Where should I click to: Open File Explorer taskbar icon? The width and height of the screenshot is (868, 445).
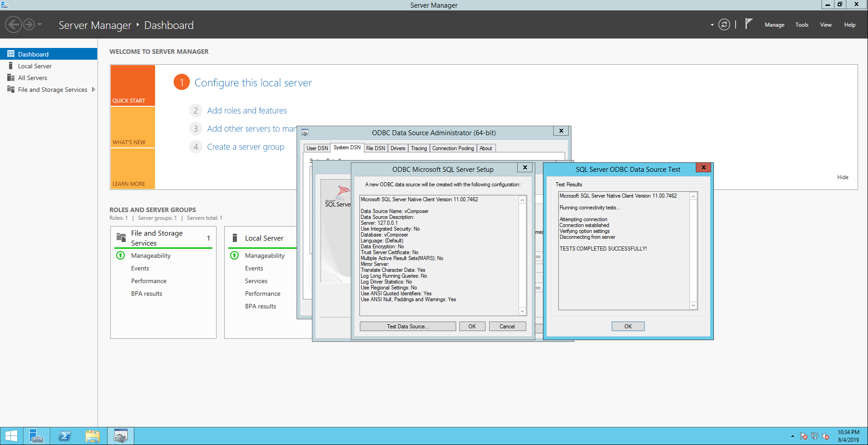point(93,436)
